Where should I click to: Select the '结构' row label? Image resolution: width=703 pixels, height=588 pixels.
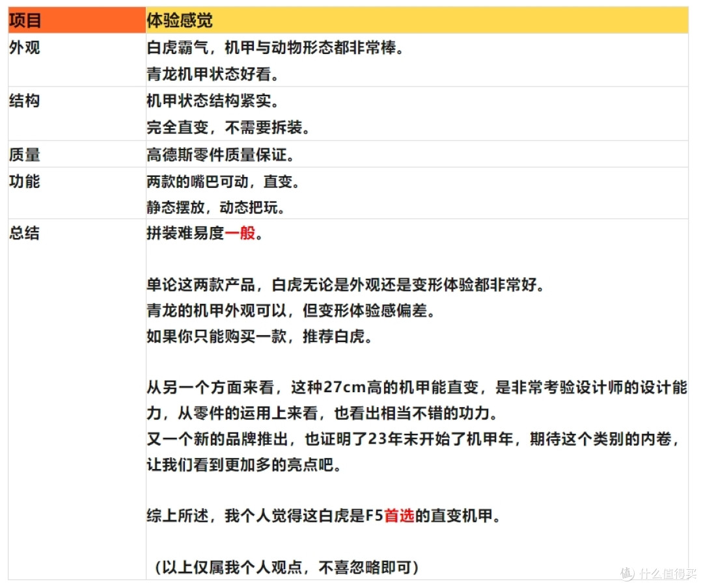click(x=25, y=101)
